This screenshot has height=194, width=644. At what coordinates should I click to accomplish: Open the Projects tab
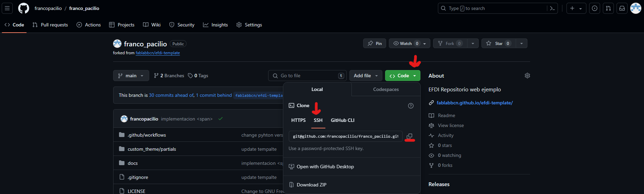[x=122, y=25]
